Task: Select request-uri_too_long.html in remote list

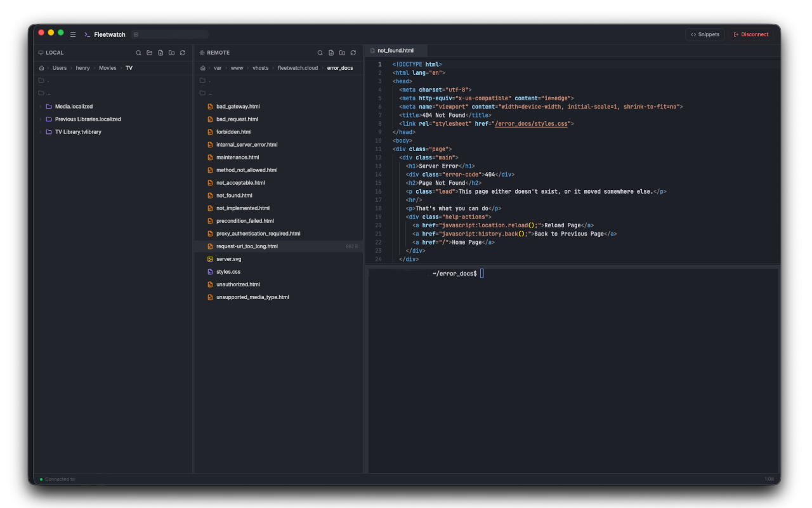Action: 278,246
